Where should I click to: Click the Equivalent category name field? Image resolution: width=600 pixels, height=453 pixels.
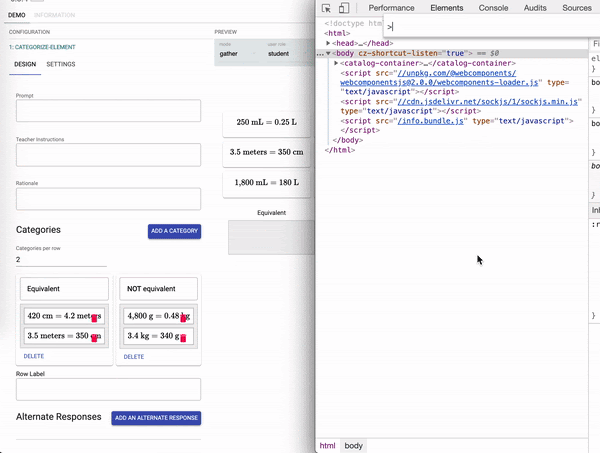coord(64,289)
